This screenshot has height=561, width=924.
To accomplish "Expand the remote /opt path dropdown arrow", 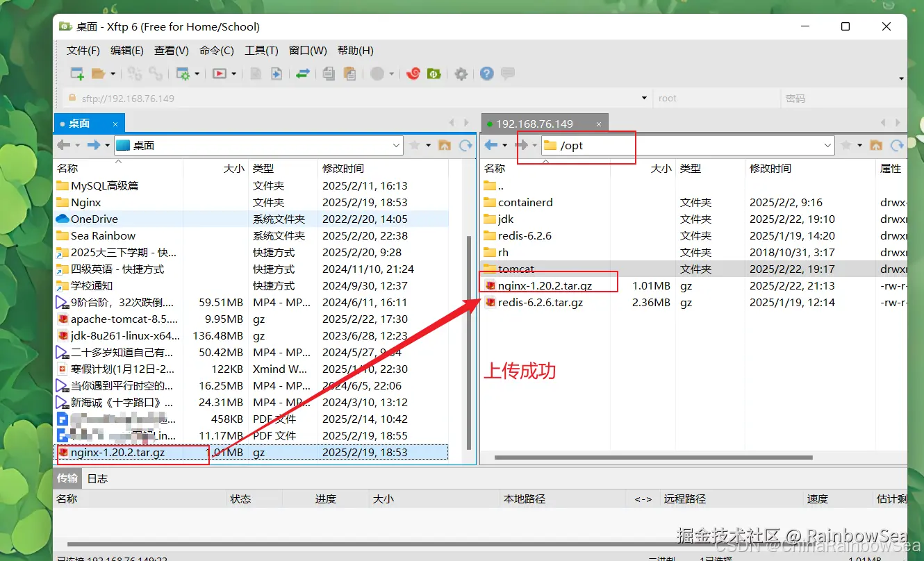I will click(x=827, y=145).
